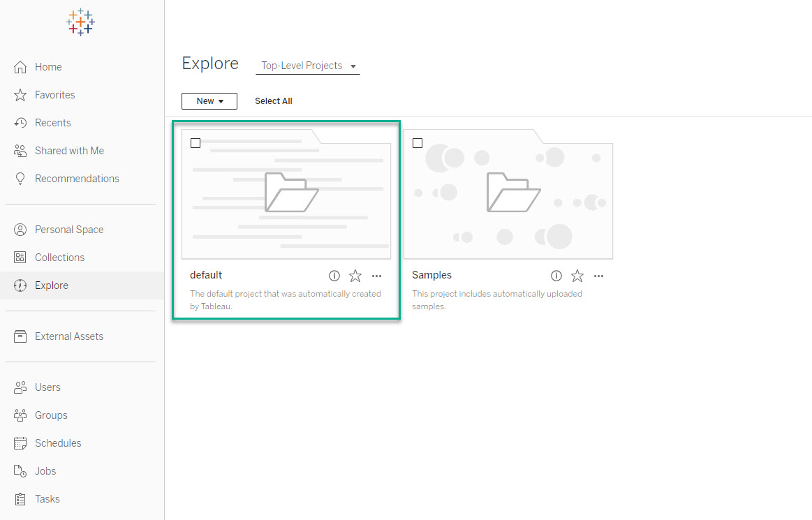
Task: Open the Samples project name link
Action: pos(432,275)
